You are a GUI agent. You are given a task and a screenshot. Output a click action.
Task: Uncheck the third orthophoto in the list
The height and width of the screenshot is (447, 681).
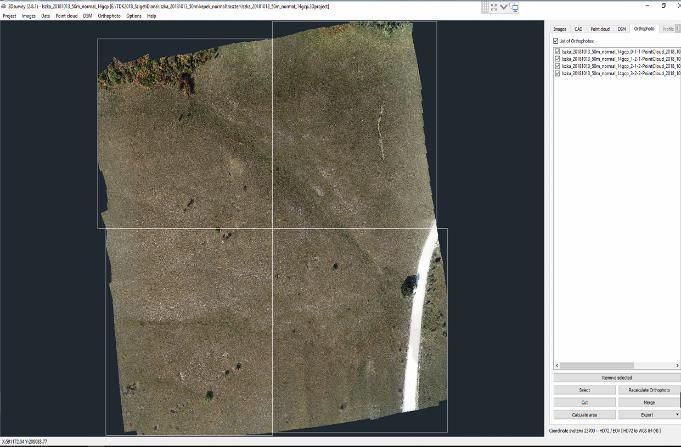[x=558, y=66]
